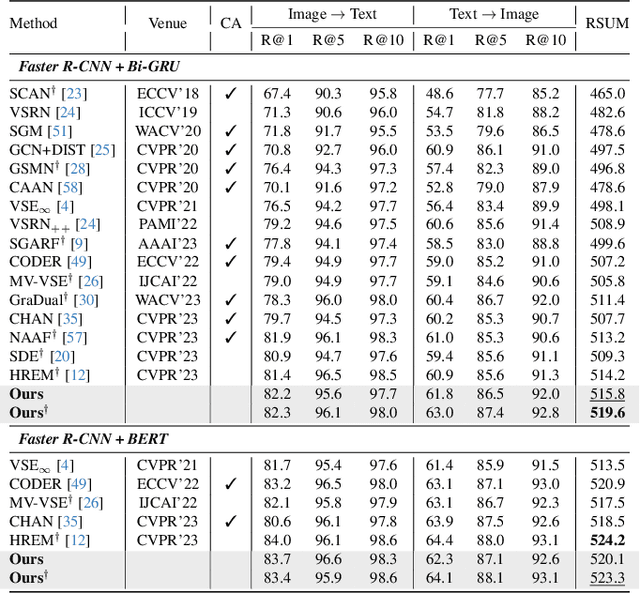Follow the [25] reference for GCN+DIST
640x593 pixels.
(x=104, y=150)
